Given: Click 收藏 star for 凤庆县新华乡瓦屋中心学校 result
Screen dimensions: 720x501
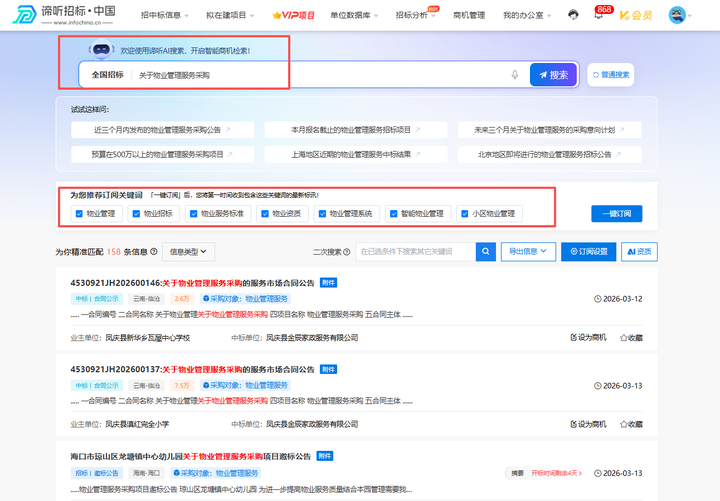Looking at the screenshot, I should (631, 338).
